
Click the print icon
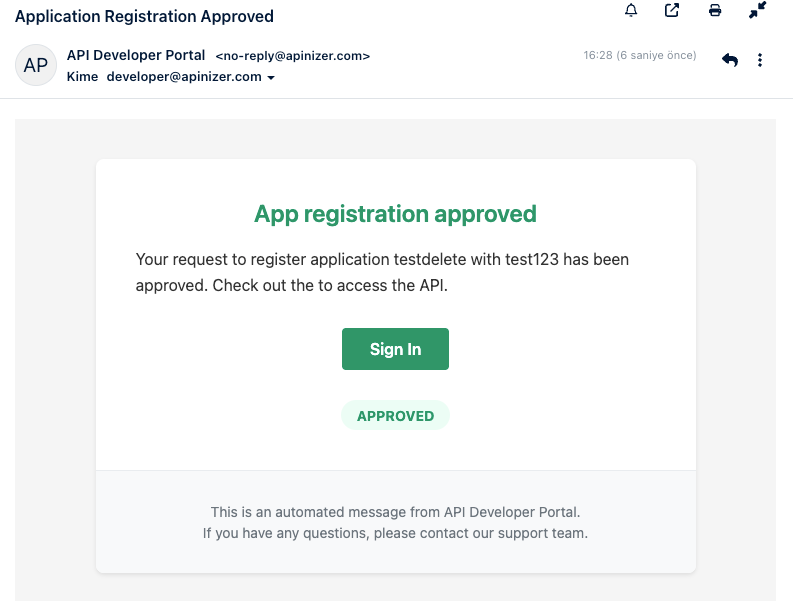pos(715,11)
